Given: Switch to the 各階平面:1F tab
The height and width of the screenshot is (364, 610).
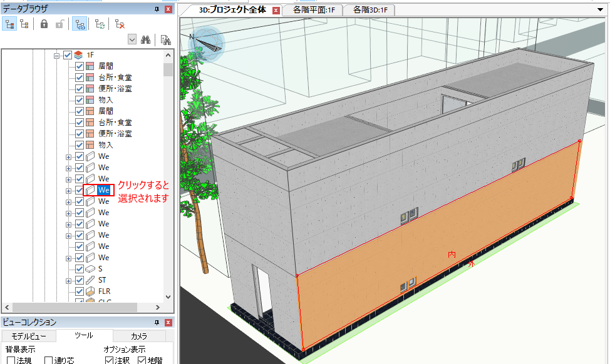Looking at the screenshot, I should (309, 9).
